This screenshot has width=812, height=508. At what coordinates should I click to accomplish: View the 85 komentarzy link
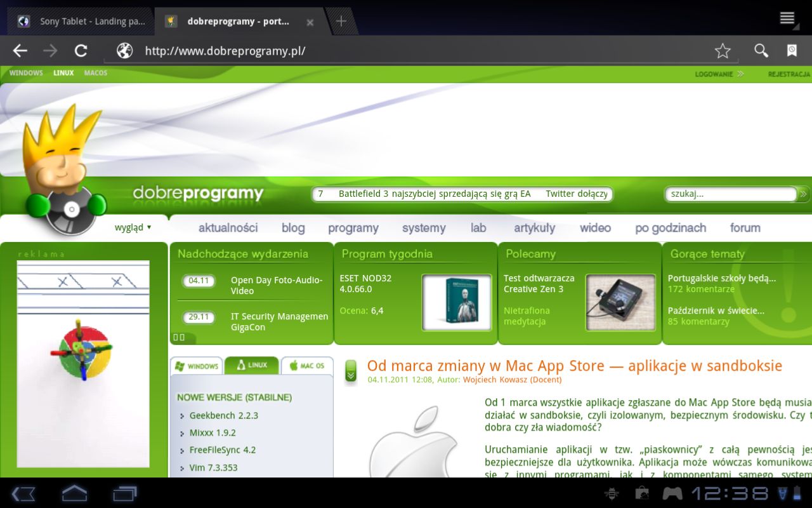click(x=698, y=321)
